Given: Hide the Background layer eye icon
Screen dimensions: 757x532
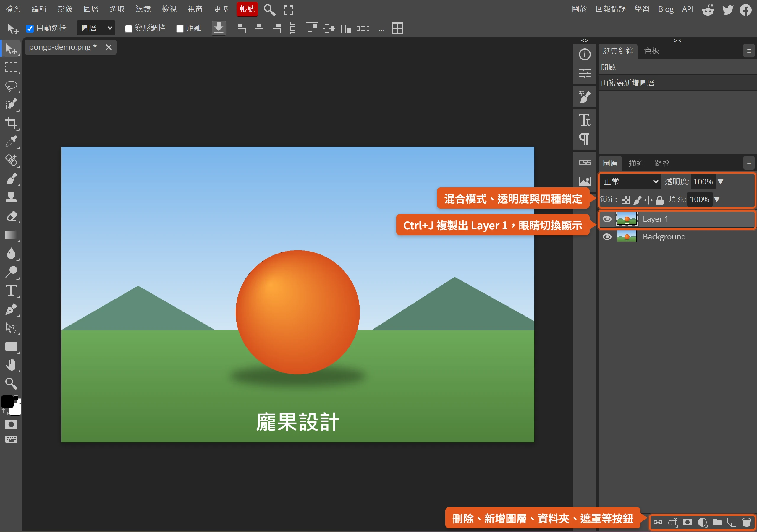Looking at the screenshot, I should [607, 237].
